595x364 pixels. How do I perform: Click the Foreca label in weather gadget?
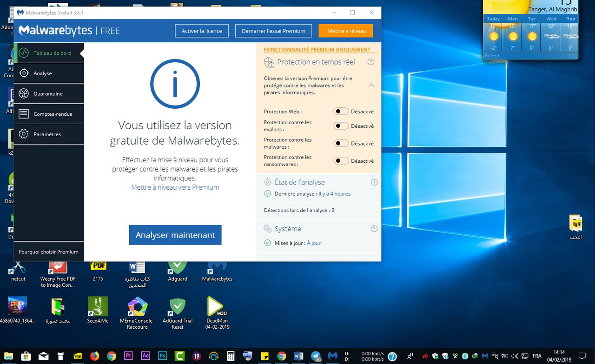click(492, 56)
